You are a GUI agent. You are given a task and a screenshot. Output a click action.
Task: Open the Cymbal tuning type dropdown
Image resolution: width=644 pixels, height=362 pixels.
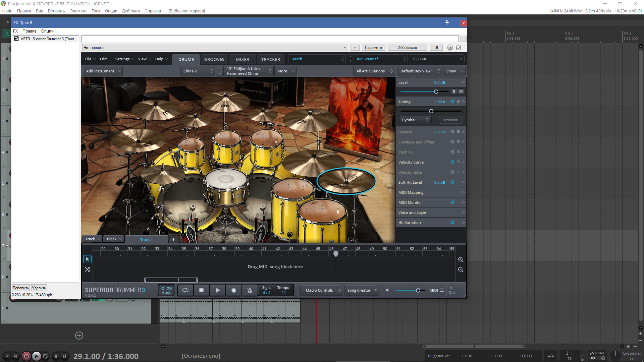coord(415,120)
